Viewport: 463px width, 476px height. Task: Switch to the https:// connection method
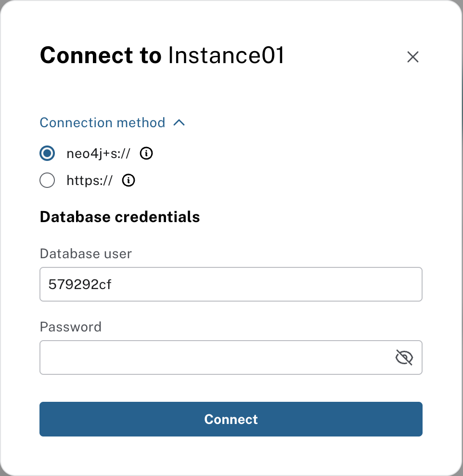tap(47, 180)
